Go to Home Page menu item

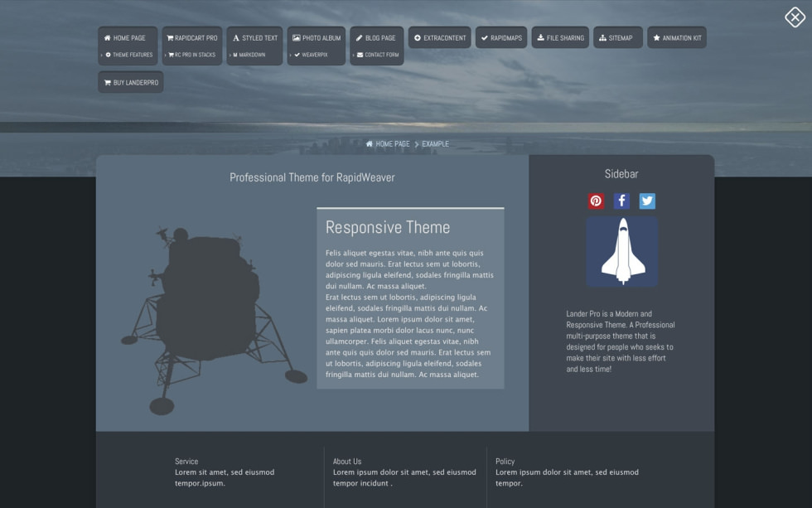tap(128, 38)
